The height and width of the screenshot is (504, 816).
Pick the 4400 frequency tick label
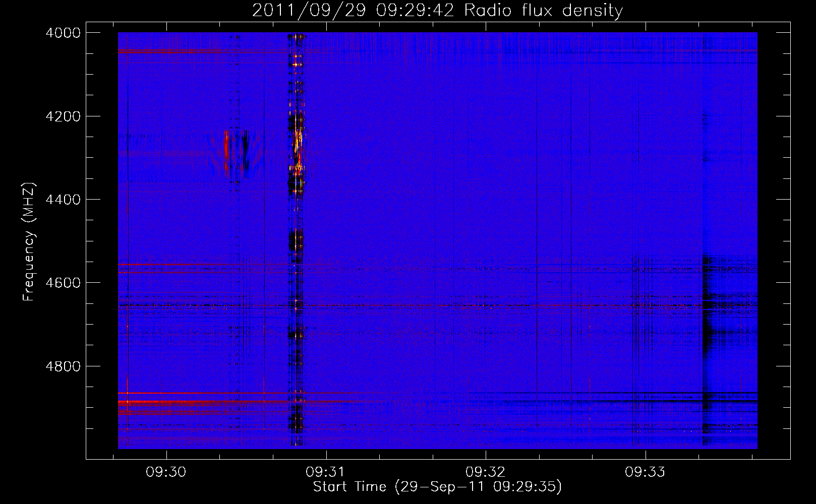63,200
